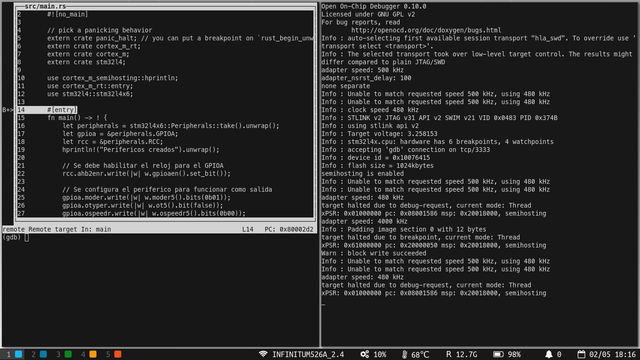Click the CPU usage gears icon
Image resolution: width=640 pixels, height=360 pixels.
364,354
